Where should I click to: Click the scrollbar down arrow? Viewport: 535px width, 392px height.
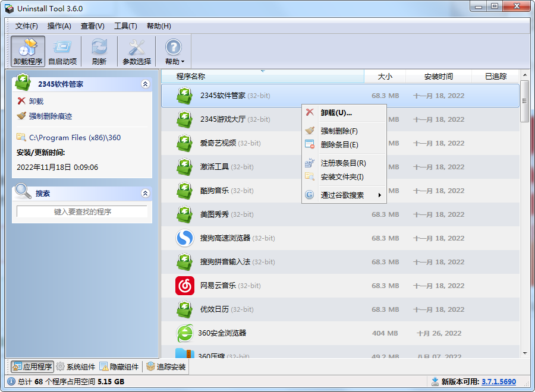(x=525, y=353)
